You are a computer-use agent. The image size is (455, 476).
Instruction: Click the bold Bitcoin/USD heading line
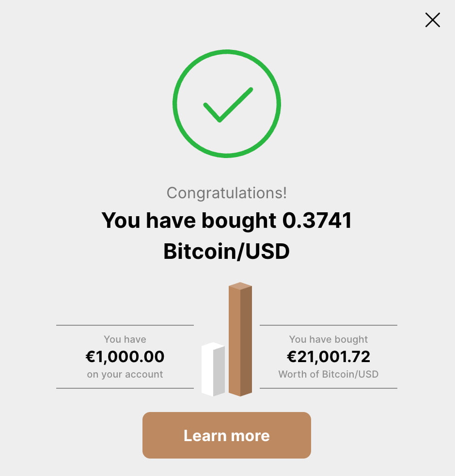(227, 252)
